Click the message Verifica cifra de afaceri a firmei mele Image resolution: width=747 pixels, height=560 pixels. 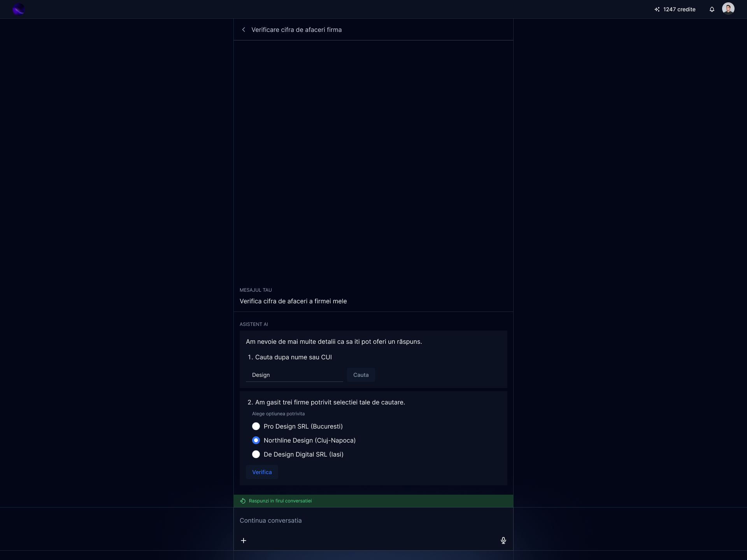293,301
